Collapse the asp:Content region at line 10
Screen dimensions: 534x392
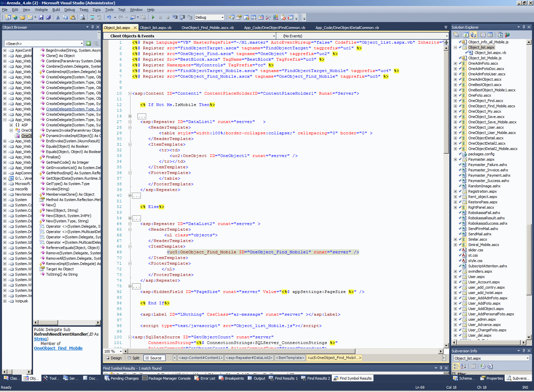click(130, 94)
